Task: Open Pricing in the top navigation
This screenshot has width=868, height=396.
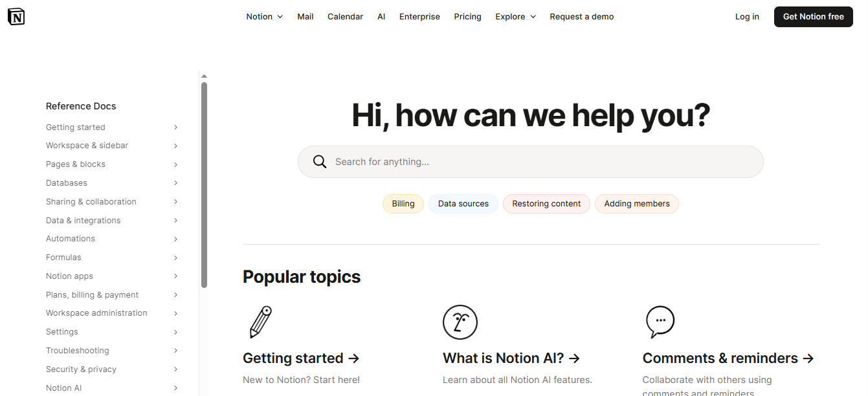Action: [467, 17]
